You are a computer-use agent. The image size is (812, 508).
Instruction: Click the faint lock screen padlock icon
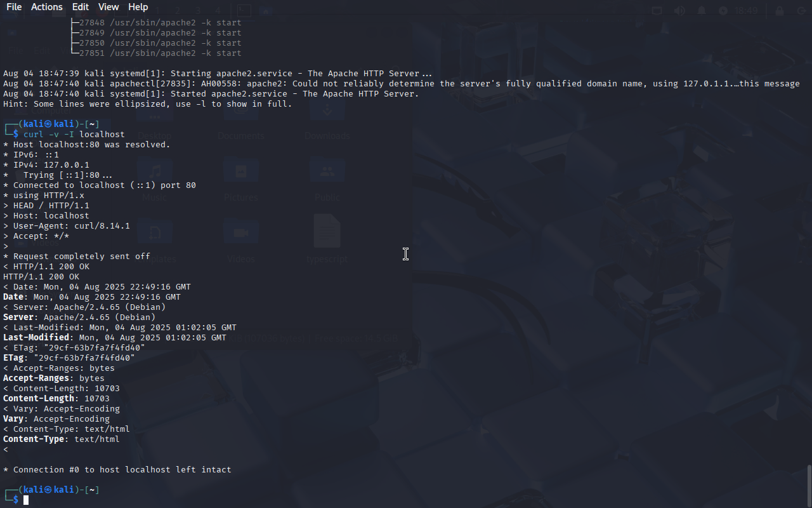pos(780,11)
